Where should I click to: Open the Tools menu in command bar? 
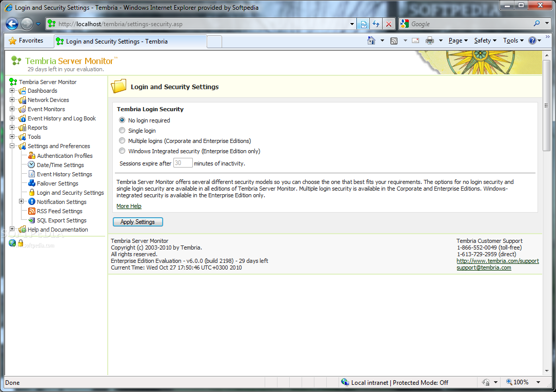(x=513, y=40)
